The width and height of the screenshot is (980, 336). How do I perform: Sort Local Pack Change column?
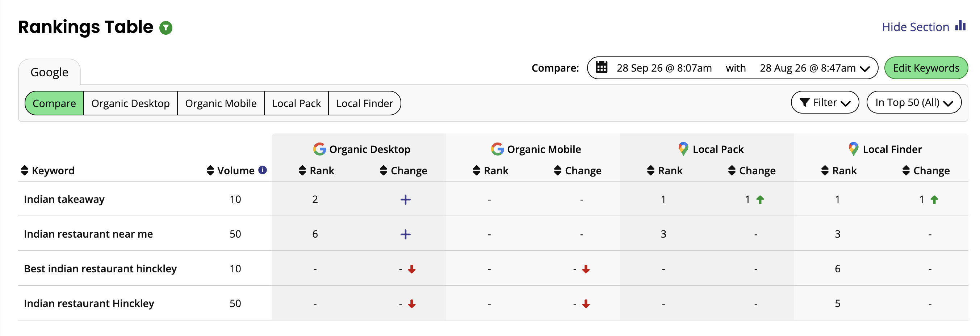click(732, 171)
